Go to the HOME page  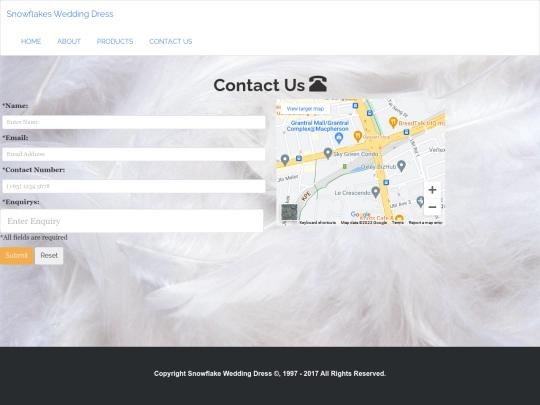pos(31,41)
